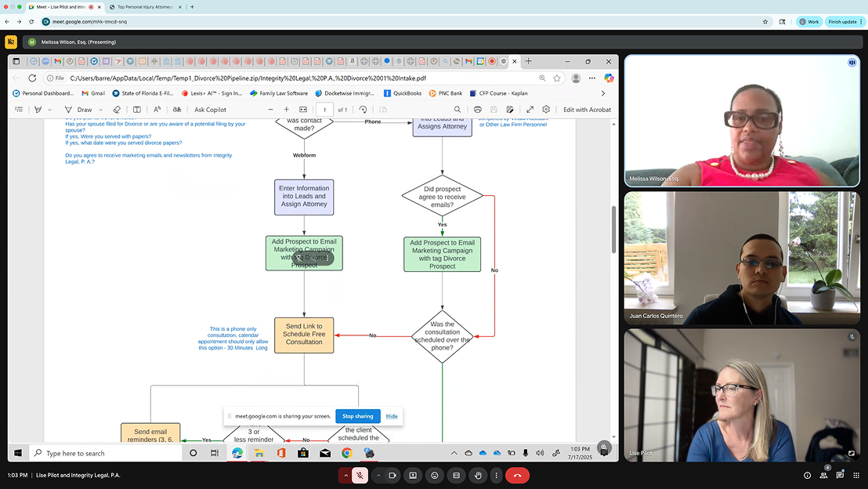This screenshot has height=489, width=868.
Task: Click the Read aloud icon
Action: (157, 110)
